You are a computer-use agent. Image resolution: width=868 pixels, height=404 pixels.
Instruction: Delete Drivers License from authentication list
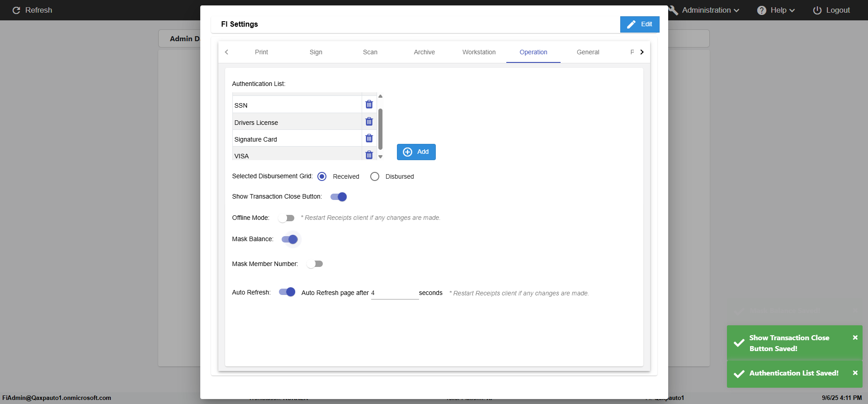[x=369, y=122]
